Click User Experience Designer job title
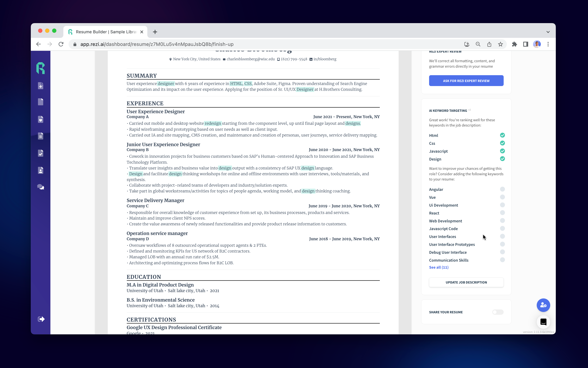 156,111
